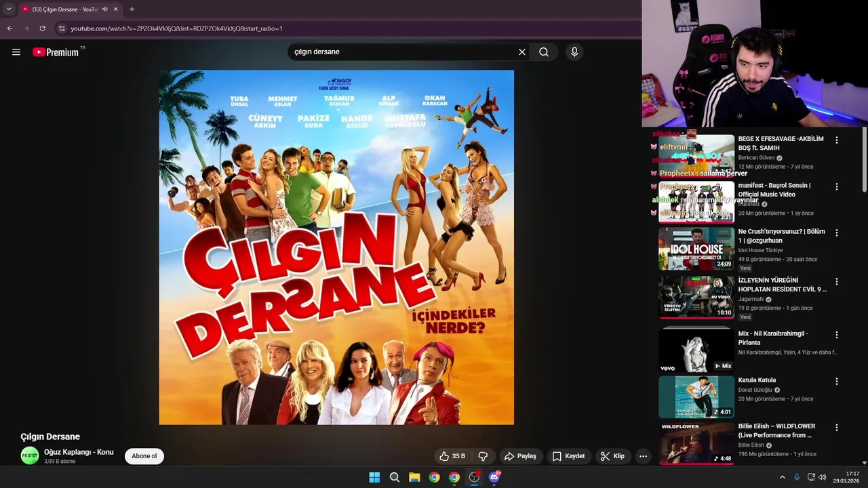Screen dimensions: 868x488
Task: Open menu for manifest Başrol Sensin video
Action: click(837, 186)
